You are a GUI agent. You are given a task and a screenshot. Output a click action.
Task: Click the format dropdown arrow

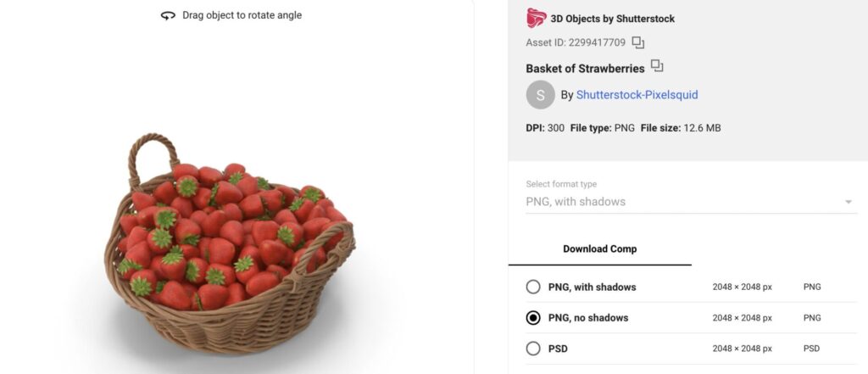point(848,202)
